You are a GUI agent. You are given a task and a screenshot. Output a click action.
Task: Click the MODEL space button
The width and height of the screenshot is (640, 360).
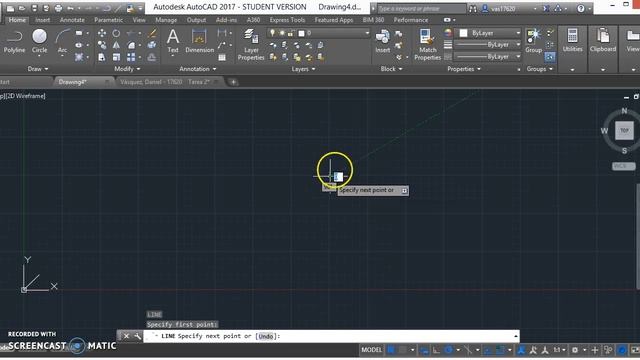(x=371, y=350)
